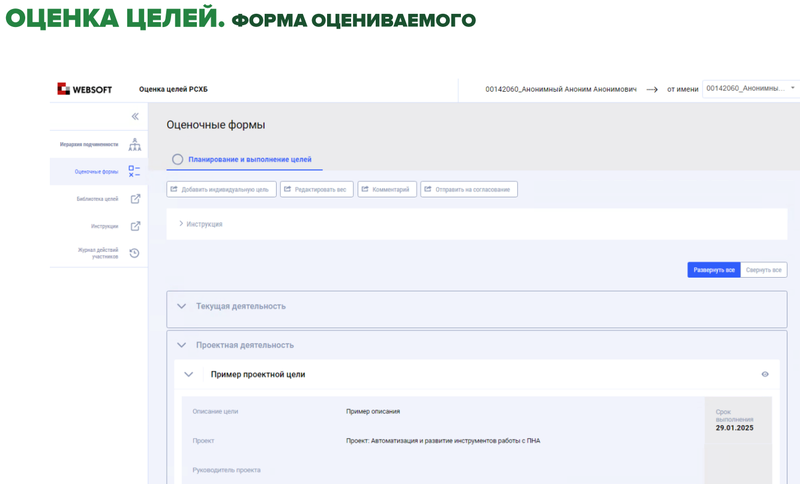The height and width of the screenshot is (484, 800).
Task: Click Развернуть все button
Action: tap(714, 270)
